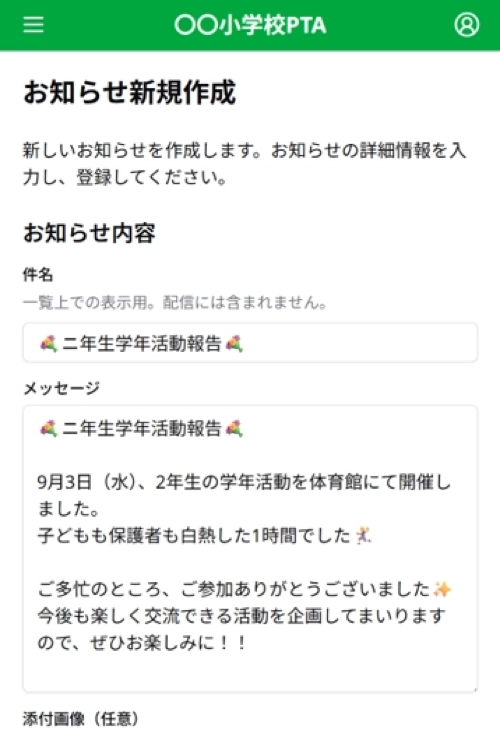Grab the message textarea resize handle corner
The image size is (500, 733).
pos(475,689)
